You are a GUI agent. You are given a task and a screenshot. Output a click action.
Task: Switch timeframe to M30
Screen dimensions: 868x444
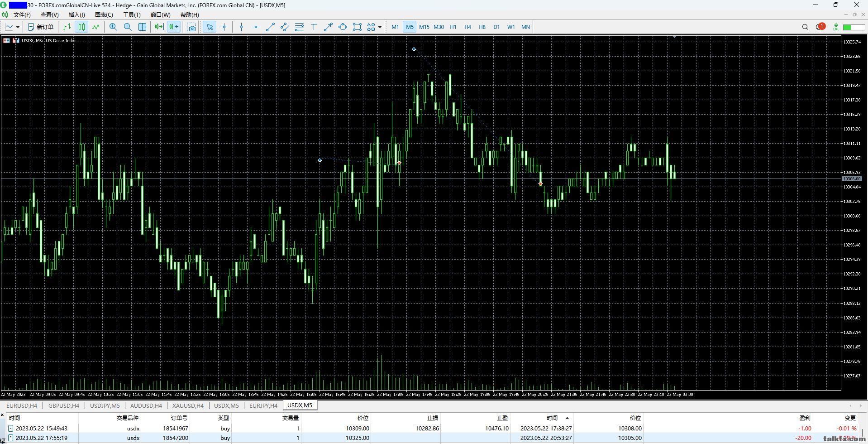(x=439, y=27)
